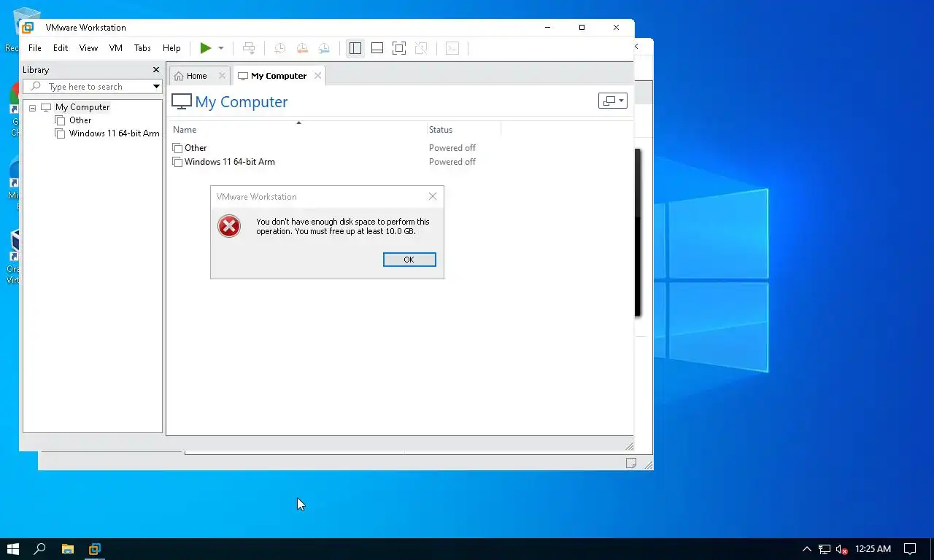Click the Manage Snapshots toolbar icon
This screenshot has width=934, height=560.
324,48
